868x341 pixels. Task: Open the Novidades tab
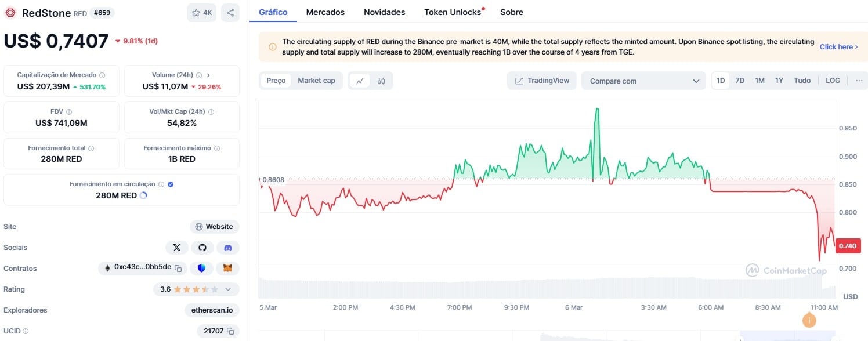coord(384,12)
